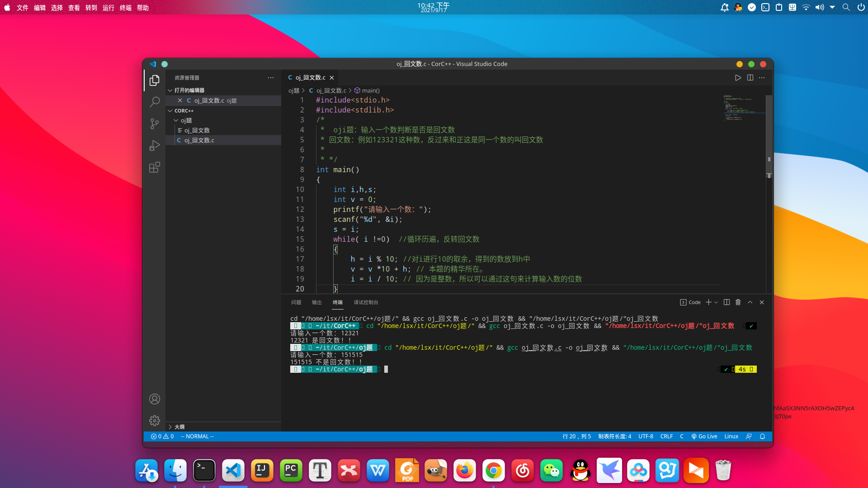The image size is (868, 488).
Task: Open the new terminal launch profile dropdown
Action: click(716, 302)
